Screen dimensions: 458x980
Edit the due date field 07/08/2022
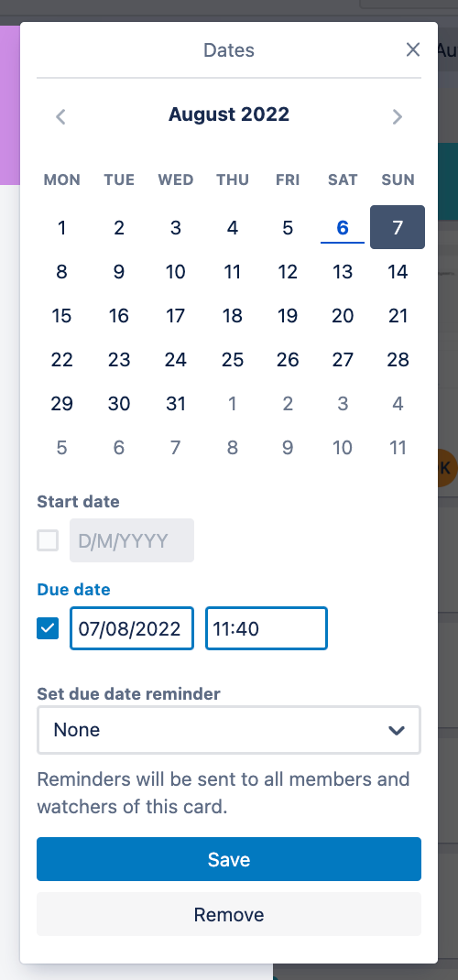(131, 628)
